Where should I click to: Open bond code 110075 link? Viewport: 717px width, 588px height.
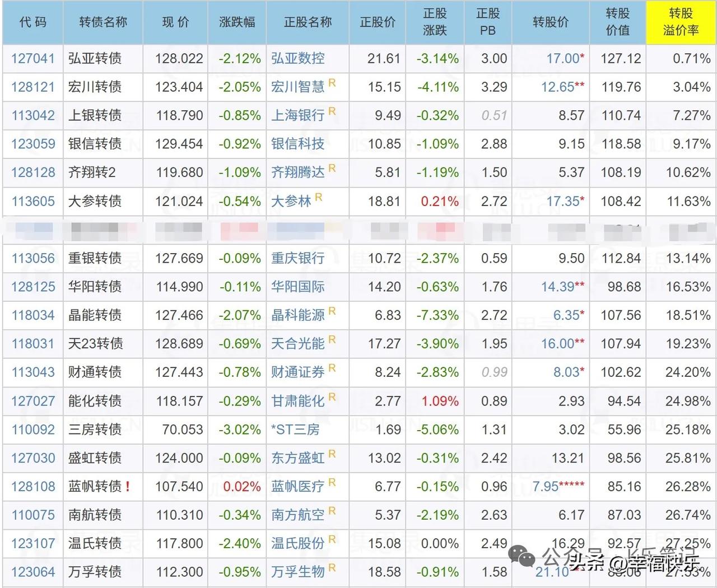coord(33,515)
